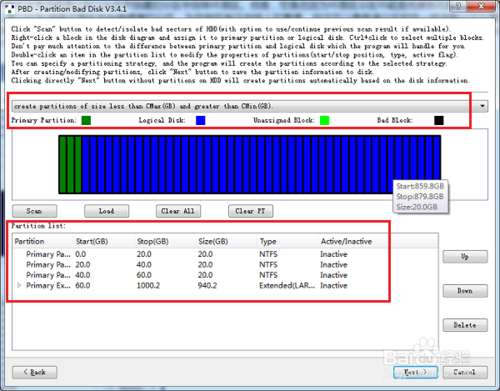
Task: Click the Scan button
Action: 35,211
